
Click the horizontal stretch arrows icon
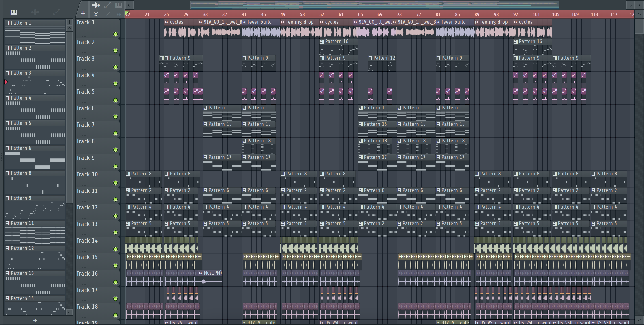[119, 14]
